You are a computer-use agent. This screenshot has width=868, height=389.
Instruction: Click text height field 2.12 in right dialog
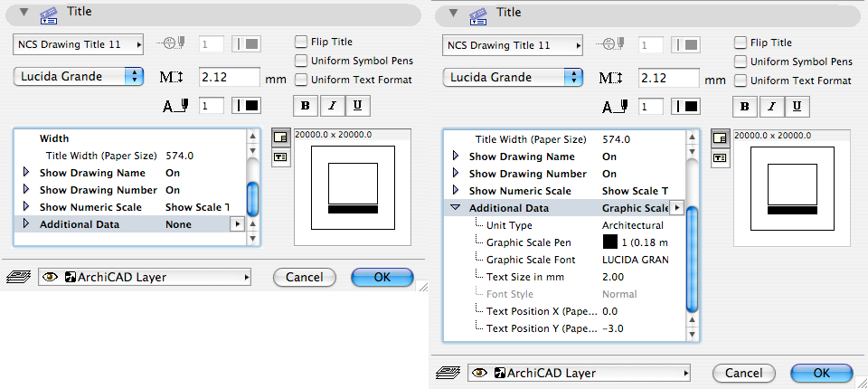coord(669,78)
